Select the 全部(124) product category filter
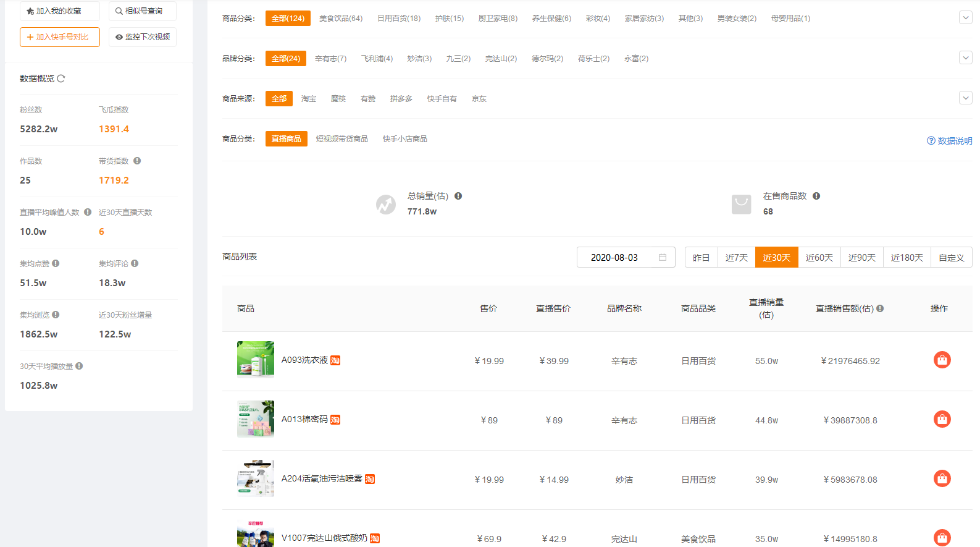This screenshot has height=547, width=980. pos(288,19)
